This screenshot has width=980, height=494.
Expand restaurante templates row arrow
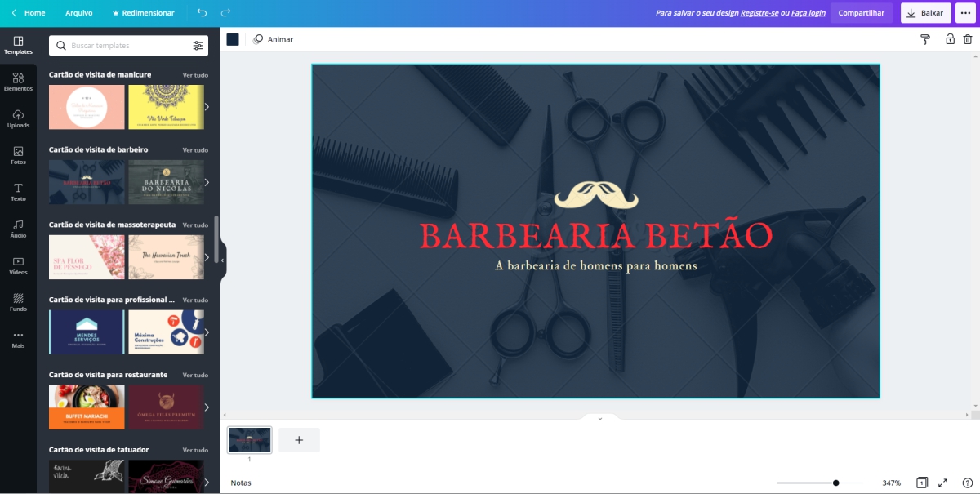click(x=207, y=407)
